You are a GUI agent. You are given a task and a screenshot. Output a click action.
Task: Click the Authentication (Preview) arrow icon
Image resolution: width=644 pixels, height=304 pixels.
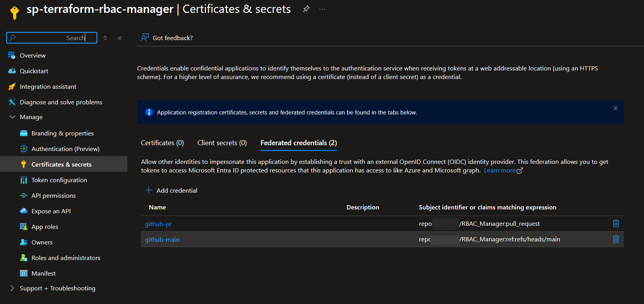(23, 149)
